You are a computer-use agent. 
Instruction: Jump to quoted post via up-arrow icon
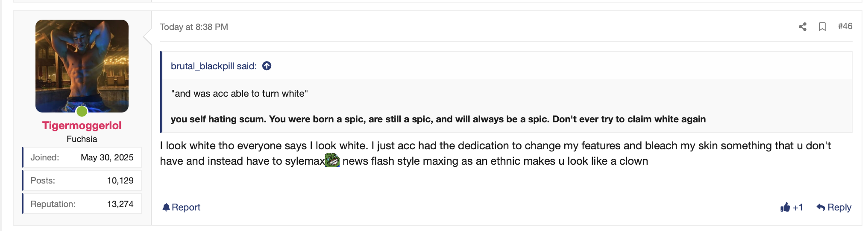pyautogui.click(x=267, y=66)
